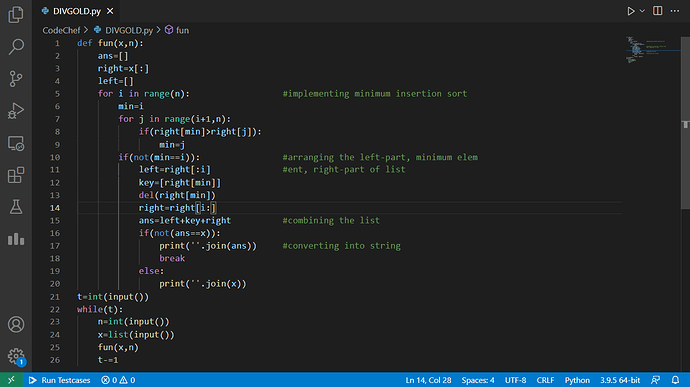This screenshot has height=387, width=690.
Task: Click line number 21 in gutter
Action: coord(55,297)
